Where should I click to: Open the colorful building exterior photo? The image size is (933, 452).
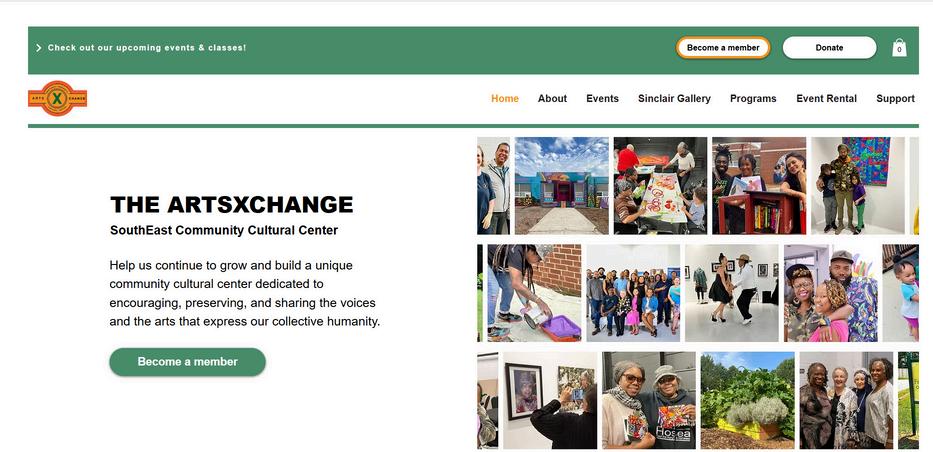point(561,186)
